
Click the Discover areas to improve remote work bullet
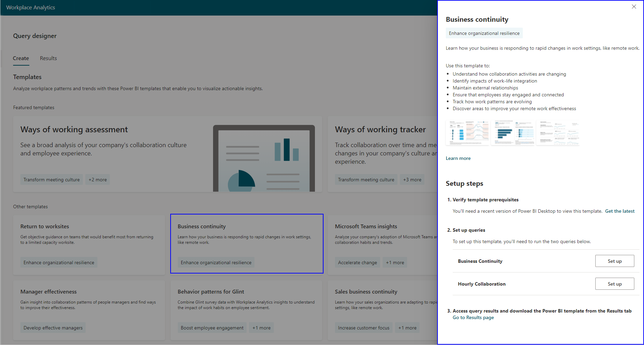click(x=514, y=108)
